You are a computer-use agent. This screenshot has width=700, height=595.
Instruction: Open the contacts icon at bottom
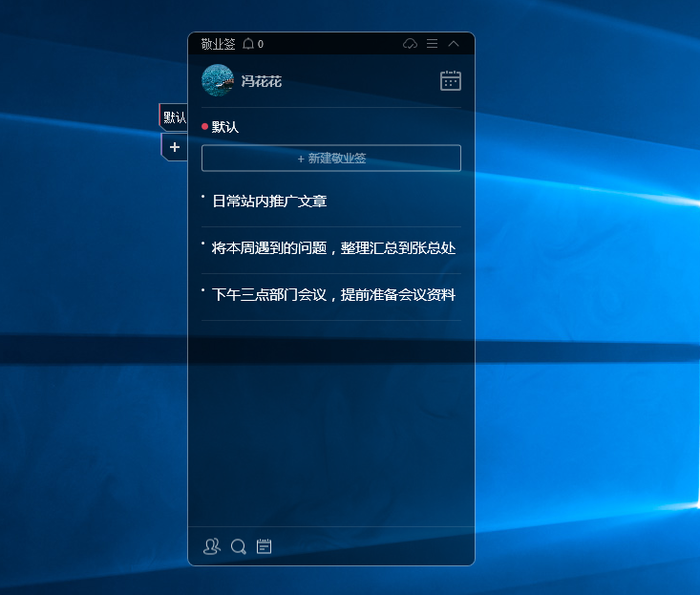[212, 546]
